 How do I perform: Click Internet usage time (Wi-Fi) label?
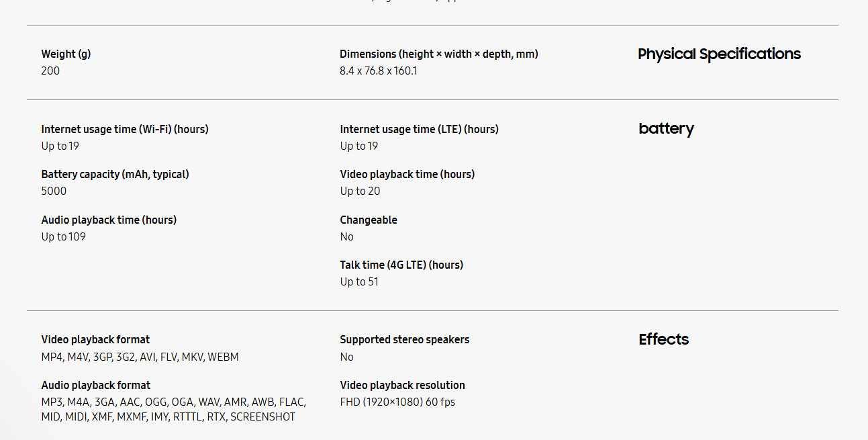pyautogui.click(x=125, y=129)
